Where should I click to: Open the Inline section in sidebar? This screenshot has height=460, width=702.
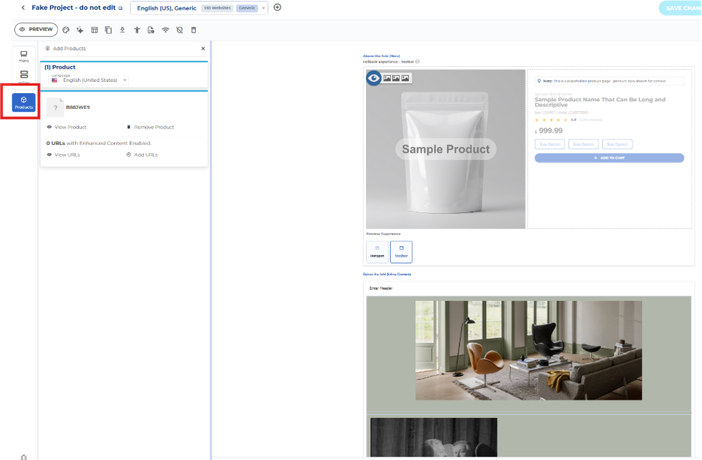(24, 76)
